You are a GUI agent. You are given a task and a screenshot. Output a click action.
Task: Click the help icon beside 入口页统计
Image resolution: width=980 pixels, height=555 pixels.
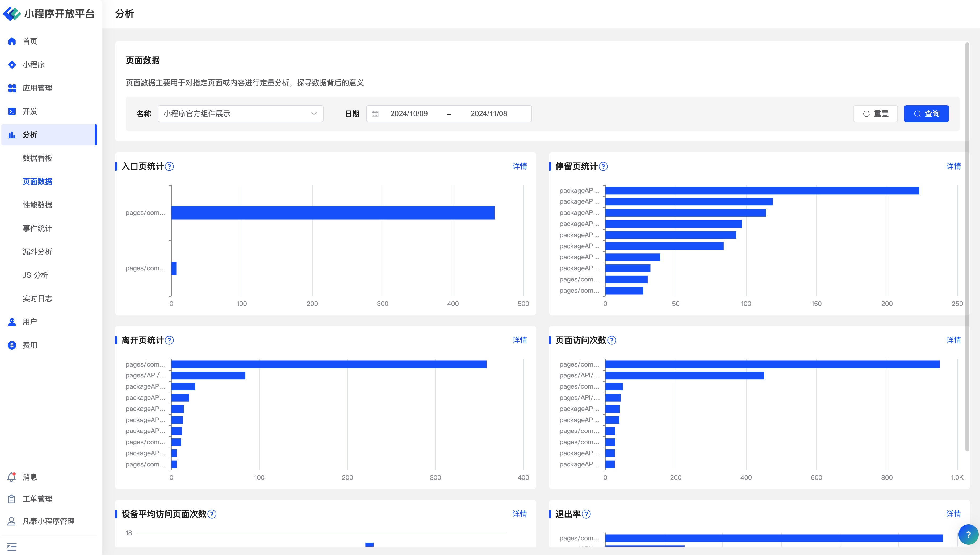coord(169,167)
